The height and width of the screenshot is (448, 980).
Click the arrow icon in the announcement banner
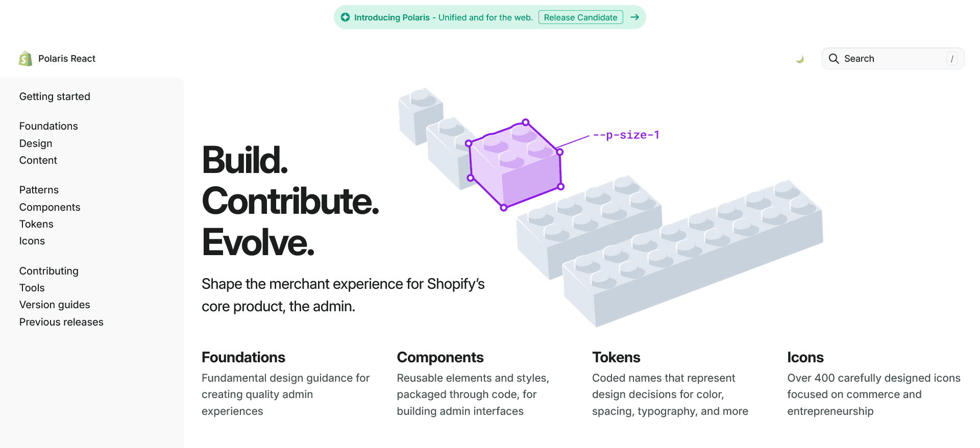pyautogui.click(x=634, y=17)
